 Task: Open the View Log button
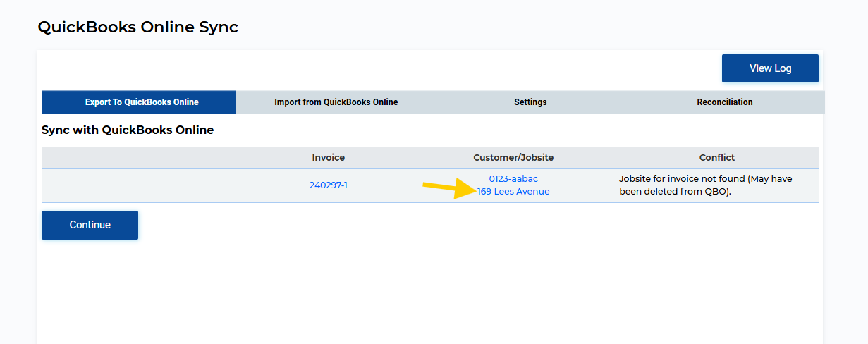pyautogui.click(x=770, y=68)
